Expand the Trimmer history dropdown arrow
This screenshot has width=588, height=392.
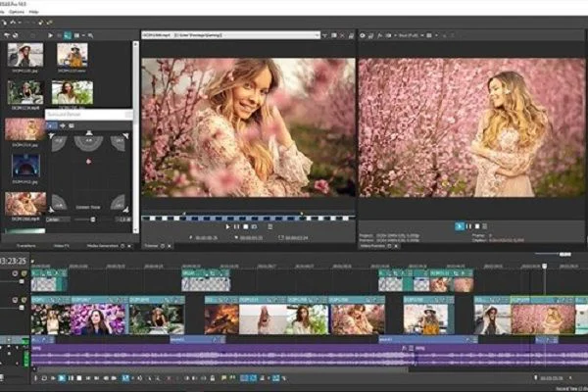[x=318, y=35]
